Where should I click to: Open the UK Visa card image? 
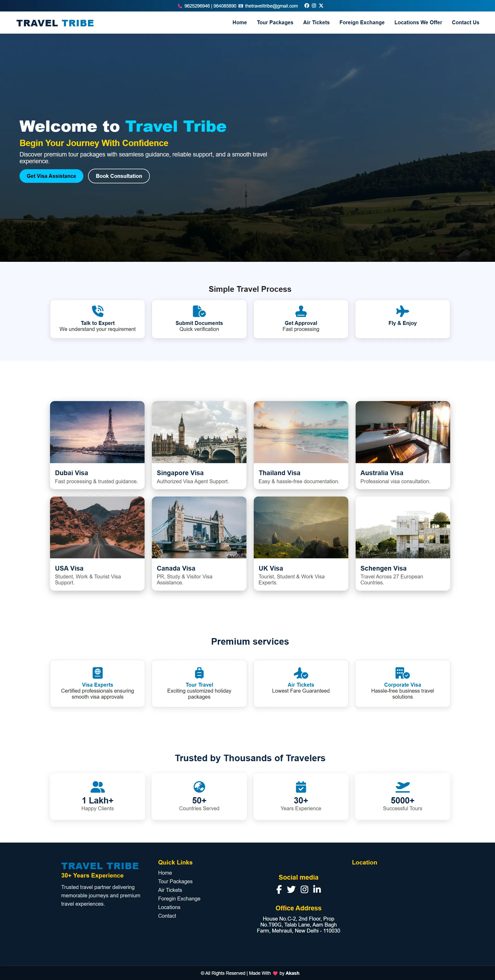point(301,527)
